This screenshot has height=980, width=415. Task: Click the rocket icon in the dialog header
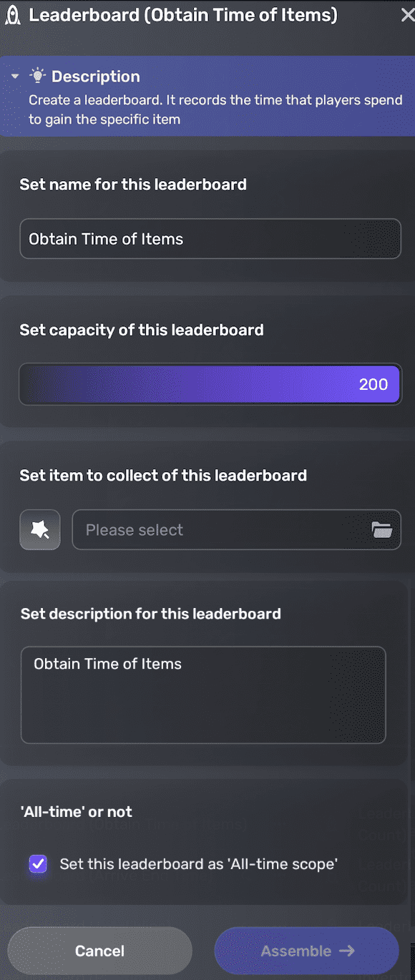point(14,14)
